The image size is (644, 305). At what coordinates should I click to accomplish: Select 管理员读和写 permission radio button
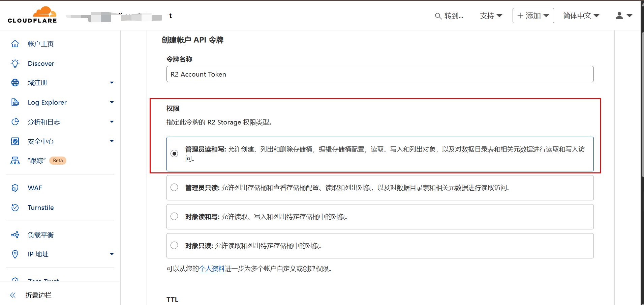174,154
